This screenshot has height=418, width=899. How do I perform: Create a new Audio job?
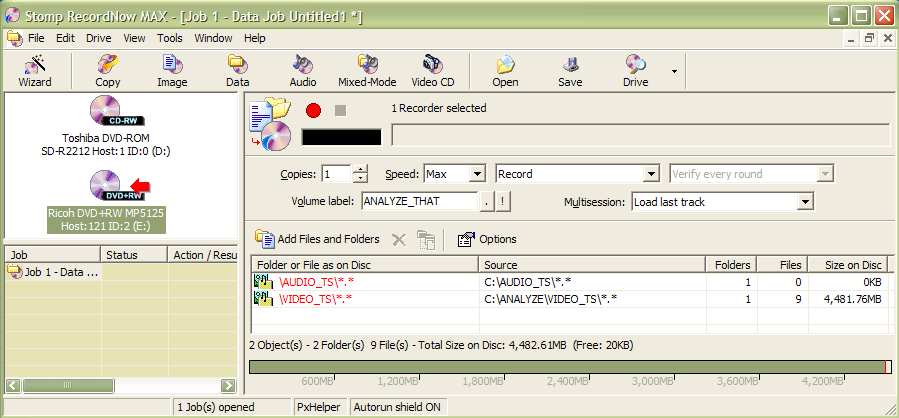click(303, 71)
